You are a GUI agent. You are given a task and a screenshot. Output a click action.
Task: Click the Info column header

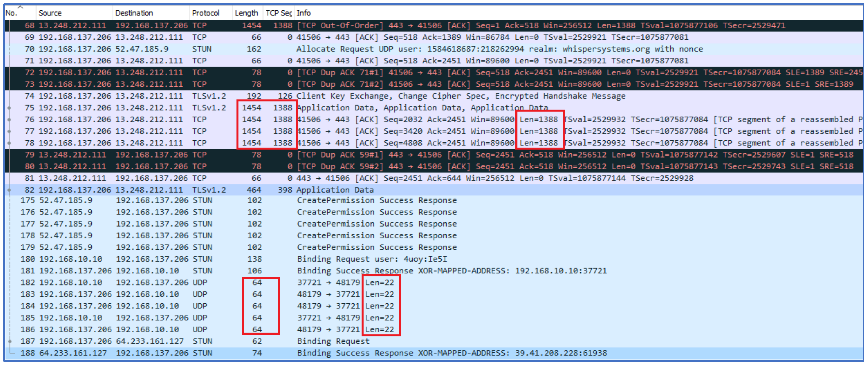pyautogui.click(x=303, y=13)
